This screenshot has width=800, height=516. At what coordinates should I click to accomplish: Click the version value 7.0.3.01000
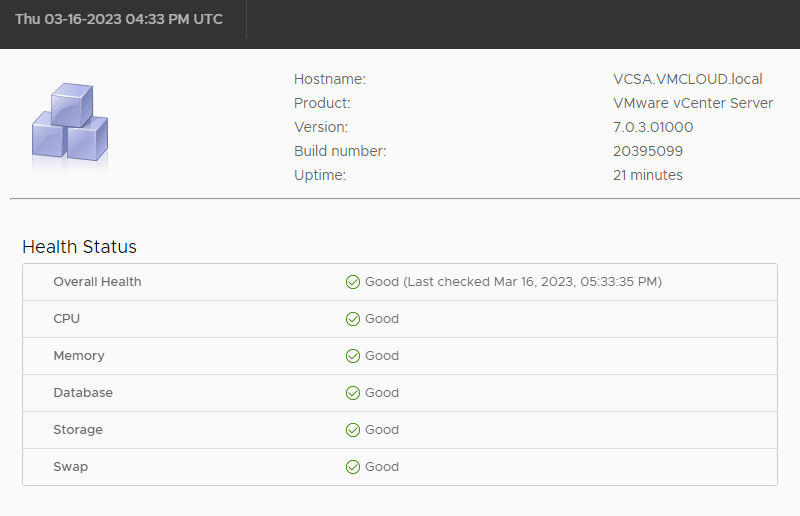tap(653, 127)
